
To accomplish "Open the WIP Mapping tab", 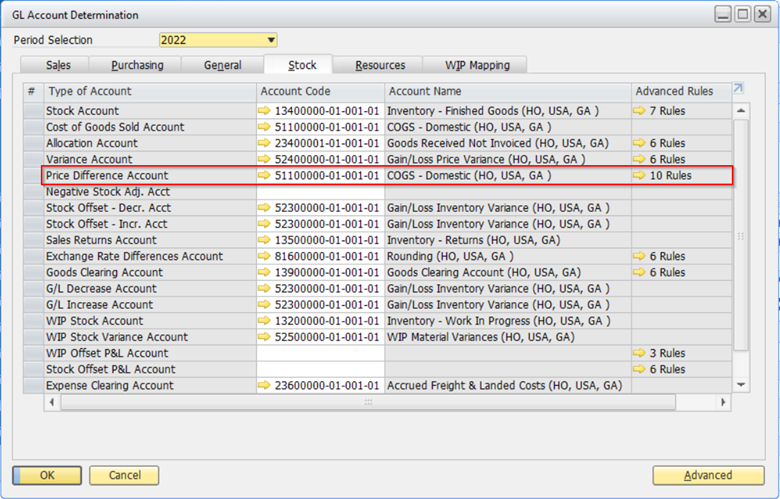I will click(x=478, y=65).
